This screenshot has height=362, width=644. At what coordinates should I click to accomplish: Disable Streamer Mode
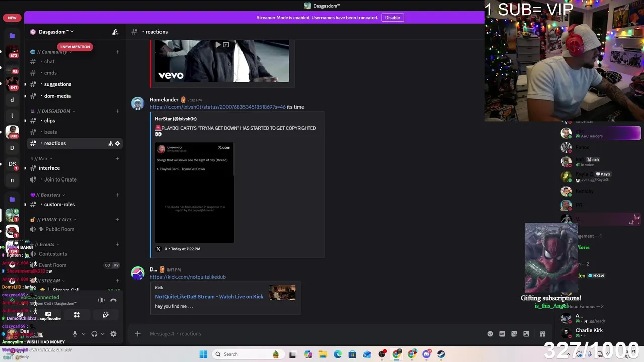coord(392,18)
